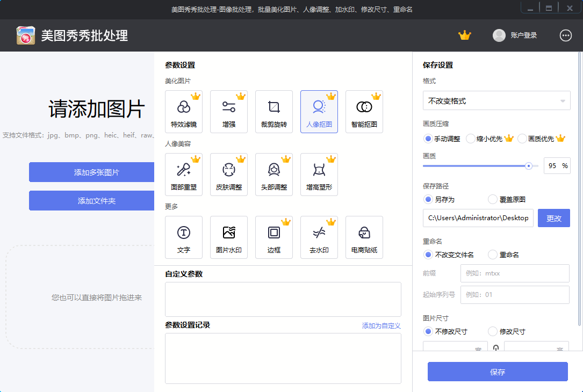Choose the 裁剪旋转 crop and rotate tool
Image resolution: width=583 pixels, height=392 pixels.
(x=274, y=111)
